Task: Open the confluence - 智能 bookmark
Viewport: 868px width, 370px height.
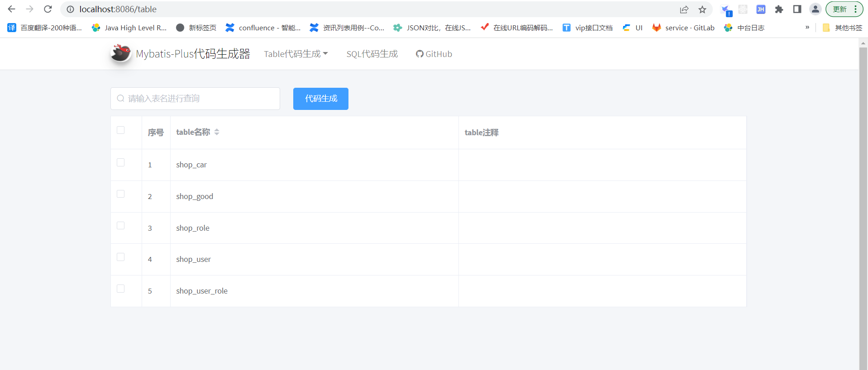Action: pyautogui.click(x=263, y=28)
